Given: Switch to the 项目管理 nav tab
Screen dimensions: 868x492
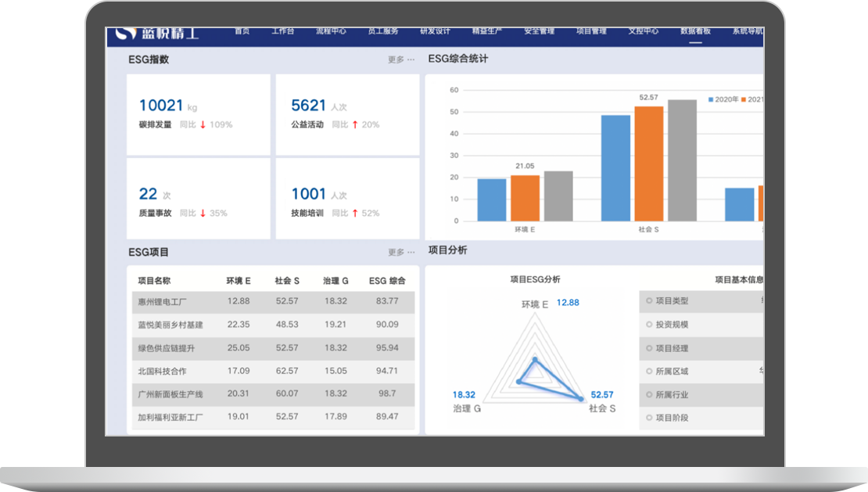Looking at the screenshot, I should point(591,32).
